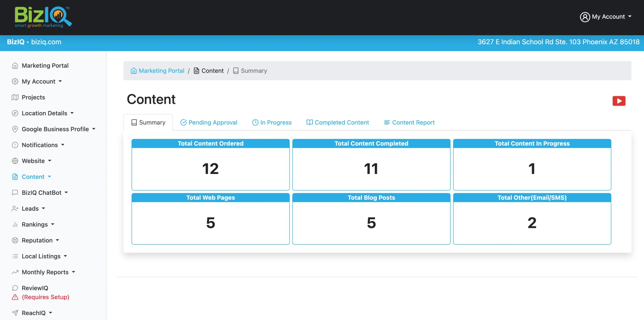Click the Leads user-plus icon
The image size is (644, 320).
pyautogui.click(x=15, y=208)
